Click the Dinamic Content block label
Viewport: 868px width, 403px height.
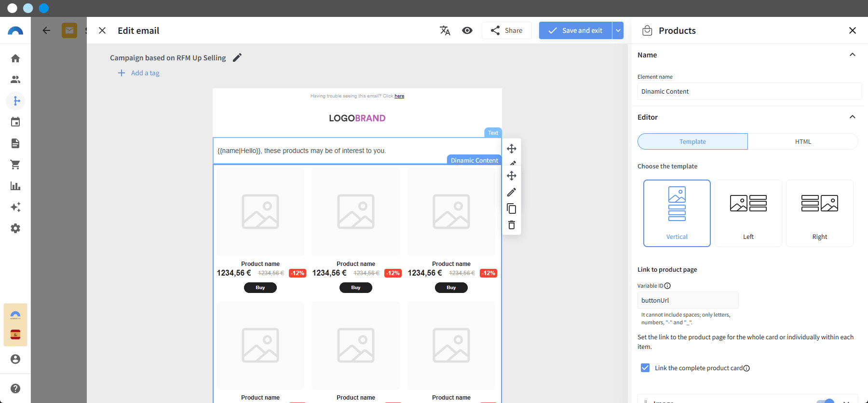coord(474,160)
